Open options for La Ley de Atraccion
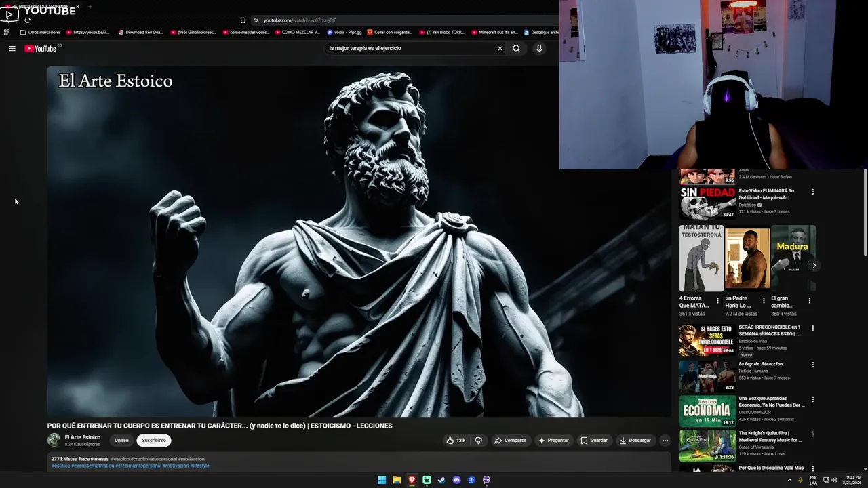This screenshot has height=488, width=868. coord(813,365)
